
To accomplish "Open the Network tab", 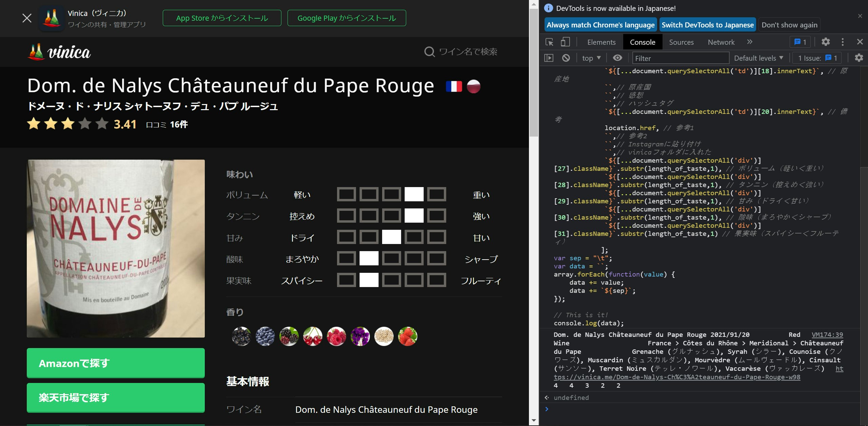I will (721, 42).
